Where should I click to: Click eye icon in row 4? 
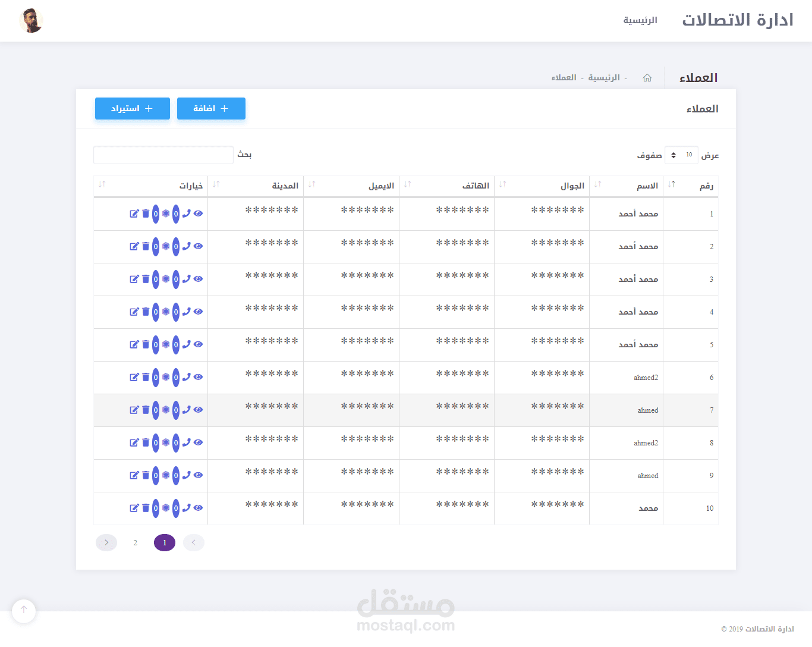[198, 312]
